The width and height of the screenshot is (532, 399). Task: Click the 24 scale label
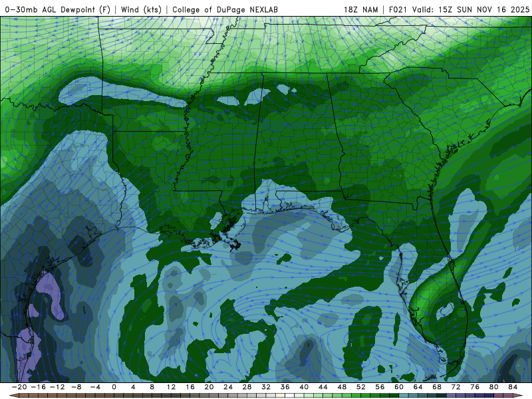click(x=228, y=387)
